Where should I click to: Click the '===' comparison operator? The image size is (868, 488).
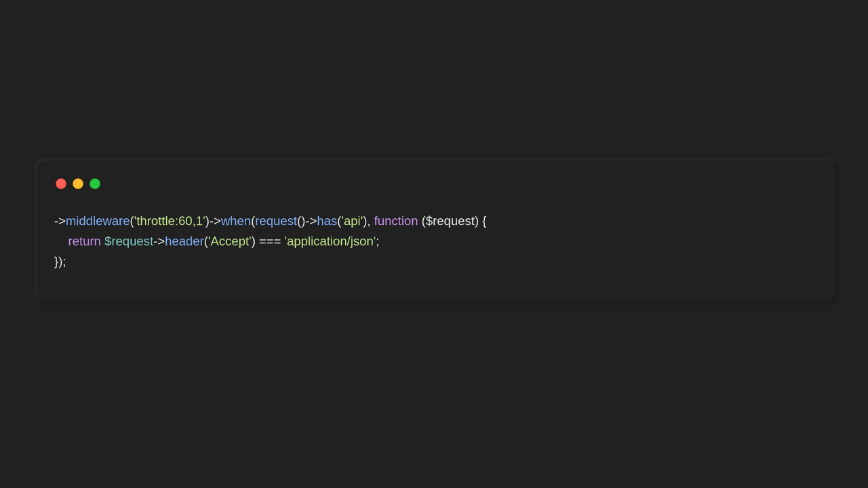point(270,241)
